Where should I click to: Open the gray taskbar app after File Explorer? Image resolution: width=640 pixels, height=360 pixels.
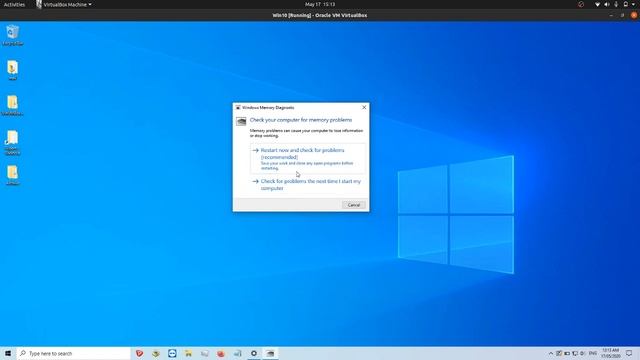[x=205, y=353]
